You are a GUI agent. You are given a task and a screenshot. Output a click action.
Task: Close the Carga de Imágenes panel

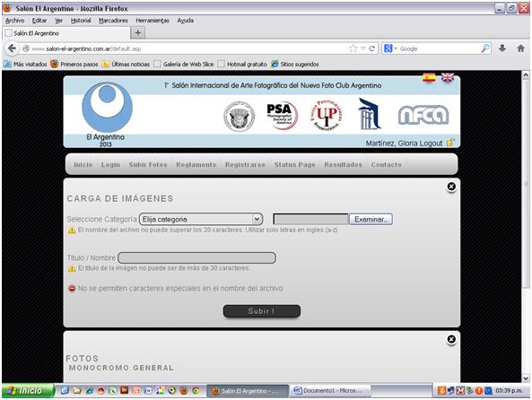click(451, 187)
